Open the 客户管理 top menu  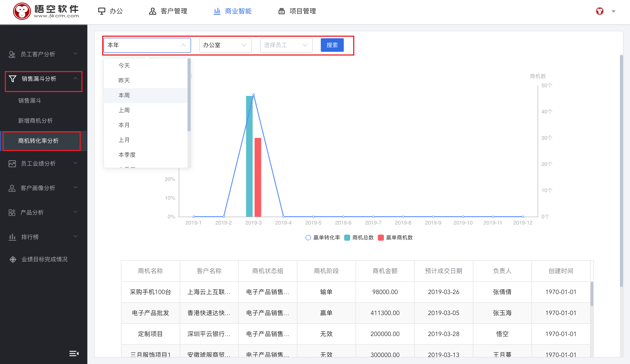168,11
